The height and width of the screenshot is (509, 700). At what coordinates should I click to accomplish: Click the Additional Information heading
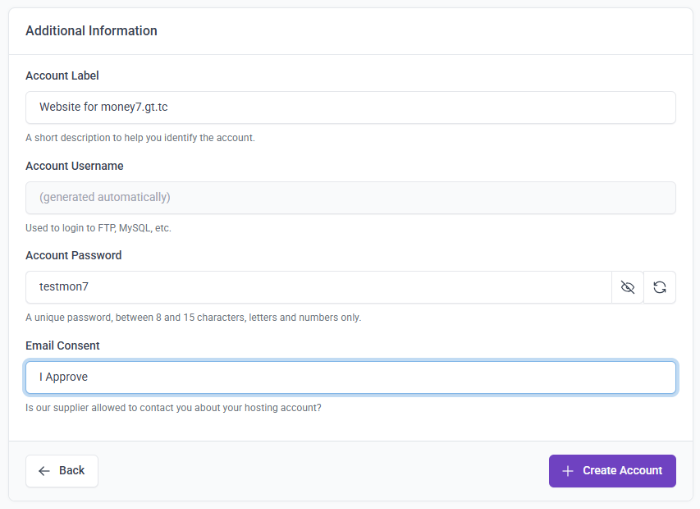click(92, 31)
